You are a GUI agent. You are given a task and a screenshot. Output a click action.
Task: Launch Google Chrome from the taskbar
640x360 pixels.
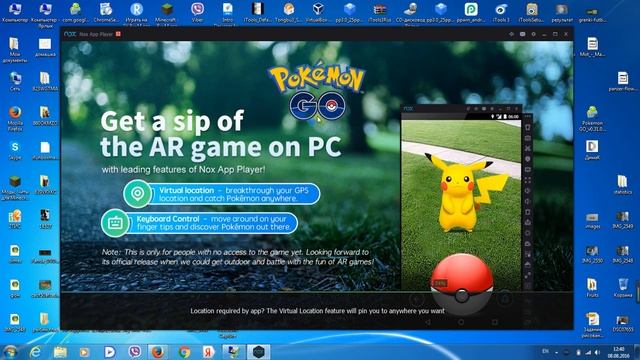point(184,352)
